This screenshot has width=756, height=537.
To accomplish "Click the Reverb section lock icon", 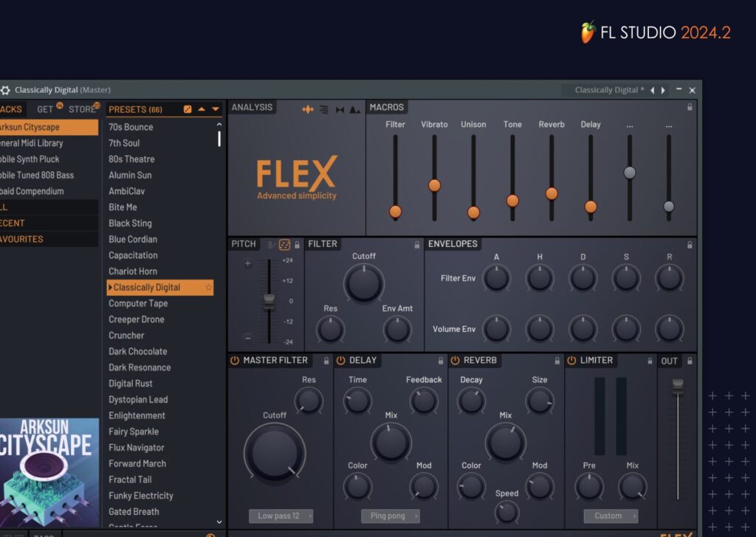I will point(557,361).
